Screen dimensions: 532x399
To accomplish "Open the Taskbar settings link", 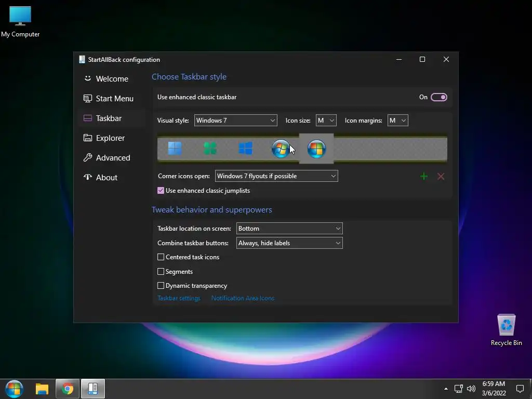I will tap(179, 298).
